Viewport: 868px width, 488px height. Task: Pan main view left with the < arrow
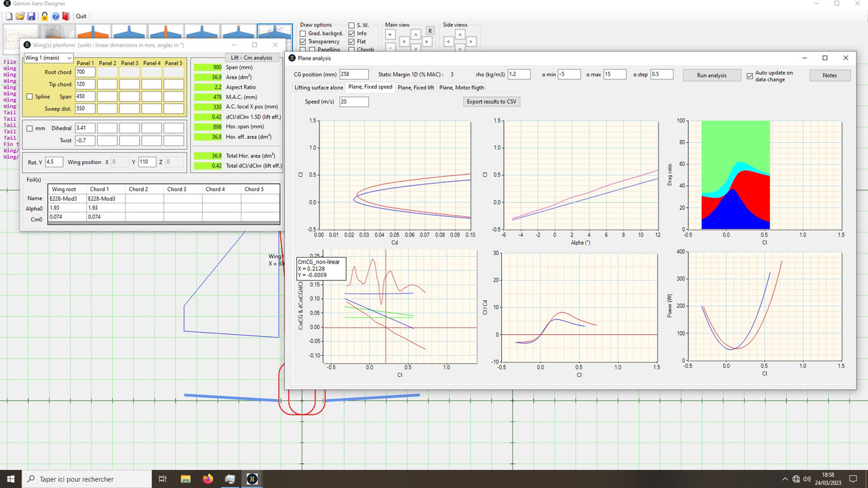point(404,41)
